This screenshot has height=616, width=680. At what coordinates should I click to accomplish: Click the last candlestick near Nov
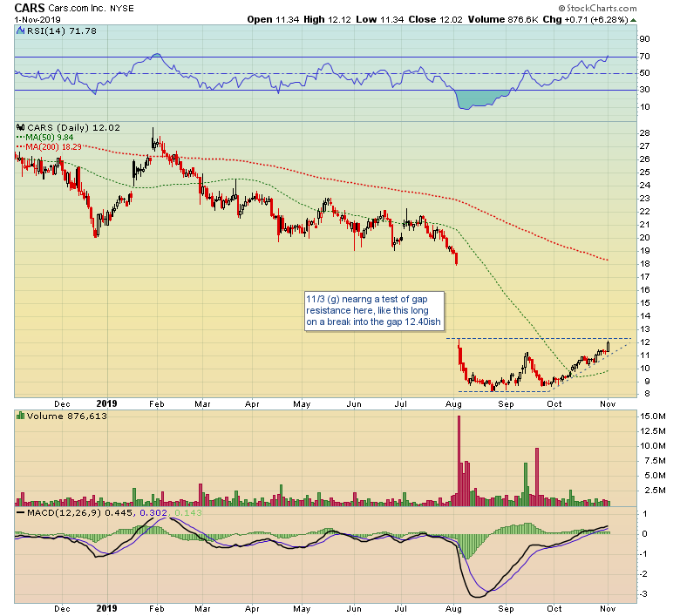click(x=609, y=346)
